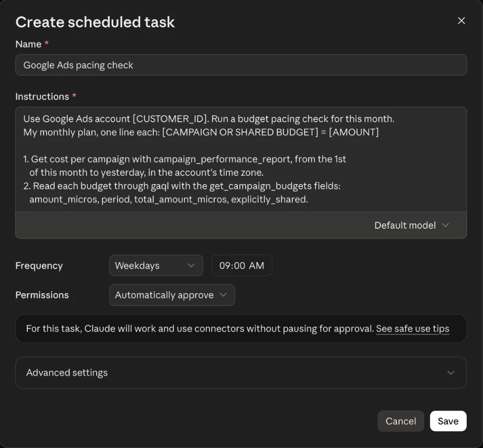Click the 'Name' field label
Screen dimensions: 483x448
tap(28, 44)
